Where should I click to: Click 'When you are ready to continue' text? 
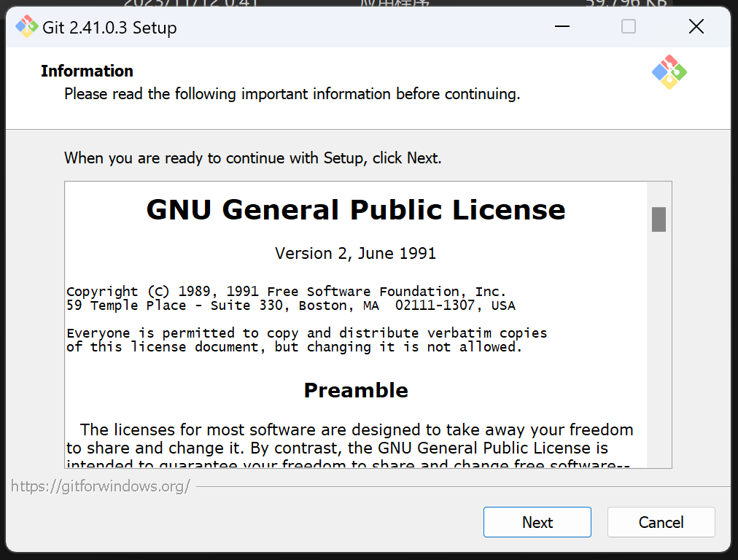coord(253,157)
